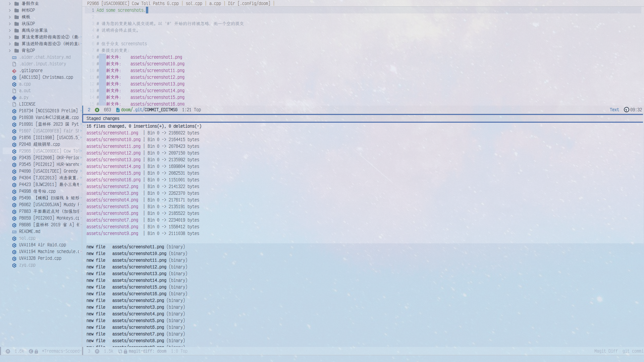Expand the 暑假作业 folder
Image resolution: width=644 pixels, height=362 pixels.
click(10, 4)
